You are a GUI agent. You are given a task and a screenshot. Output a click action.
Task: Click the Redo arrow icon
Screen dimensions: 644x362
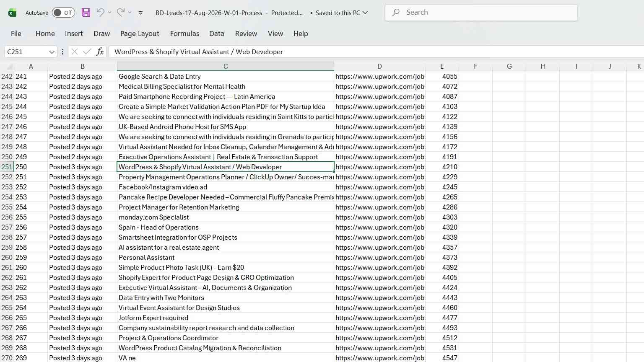[x=121, y=13]
